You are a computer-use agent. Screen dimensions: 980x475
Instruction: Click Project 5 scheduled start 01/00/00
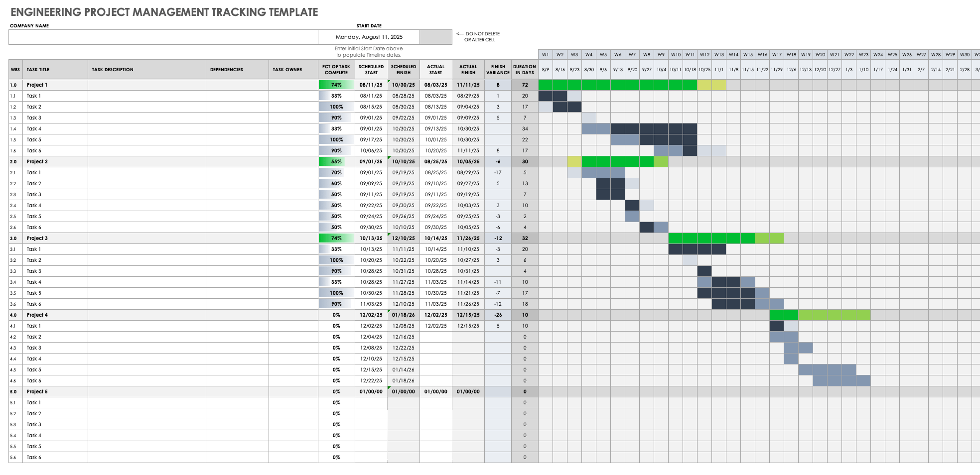click(x=371, y=391)
